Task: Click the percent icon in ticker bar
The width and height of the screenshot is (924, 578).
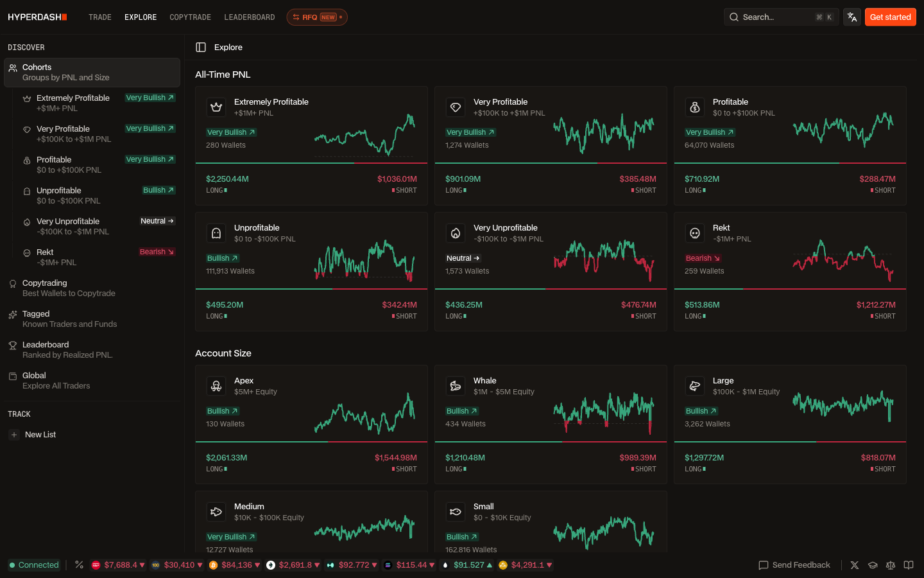Action: (80, 565)
